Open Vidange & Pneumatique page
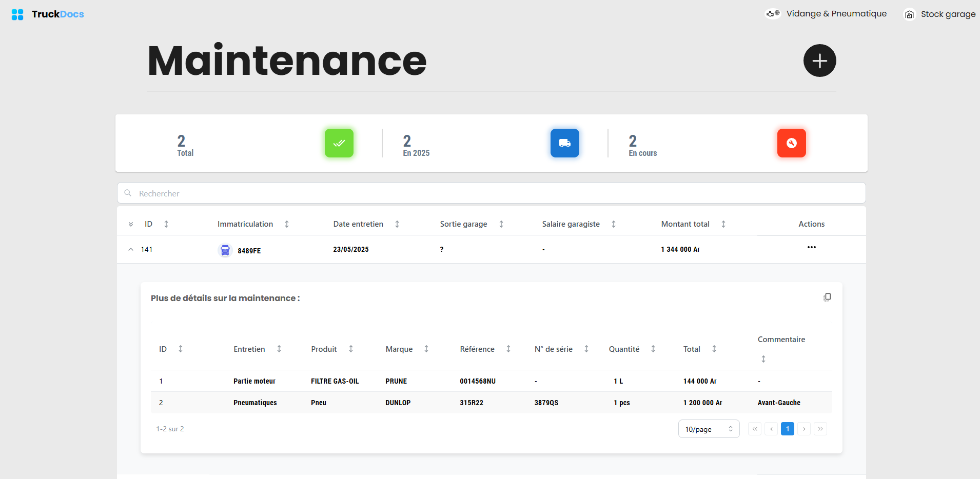The image size is (980, 479). coord(826,14)
